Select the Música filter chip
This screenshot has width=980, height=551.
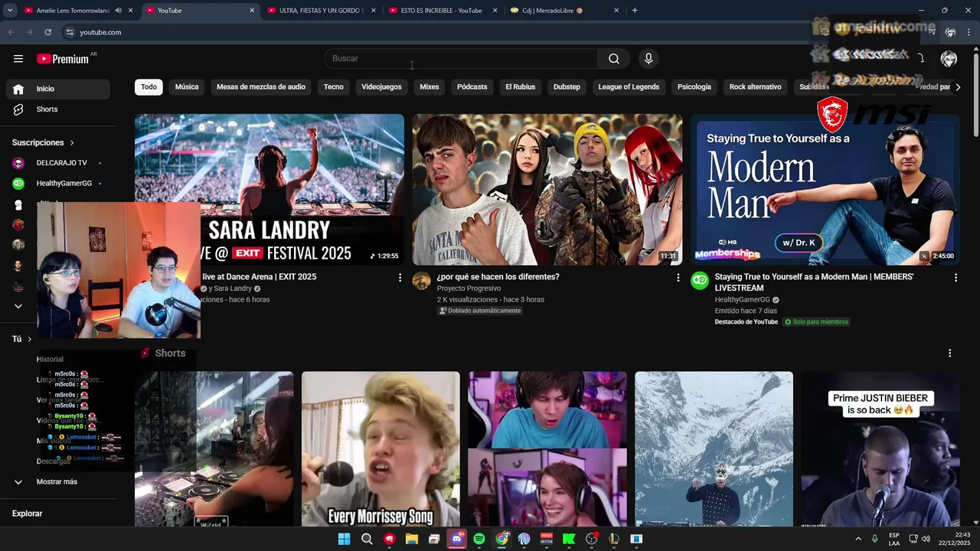(x=187, y=87)
